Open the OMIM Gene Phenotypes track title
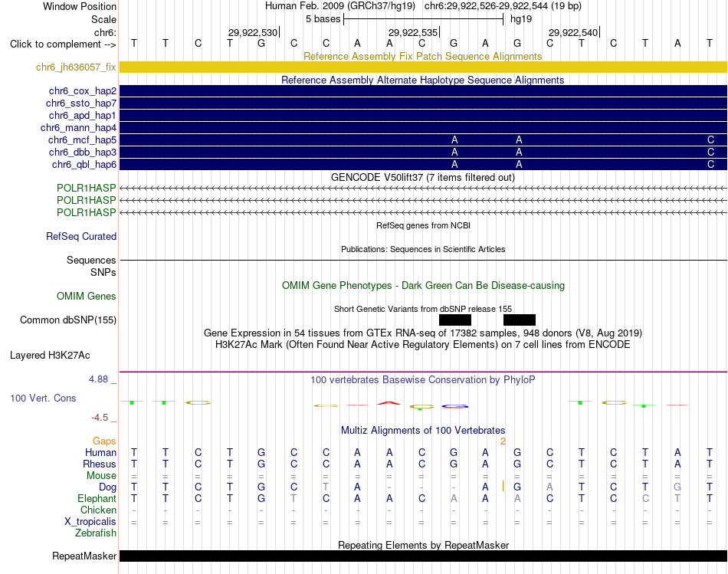Viewport: 728px width, 574px height. [423, 286]
